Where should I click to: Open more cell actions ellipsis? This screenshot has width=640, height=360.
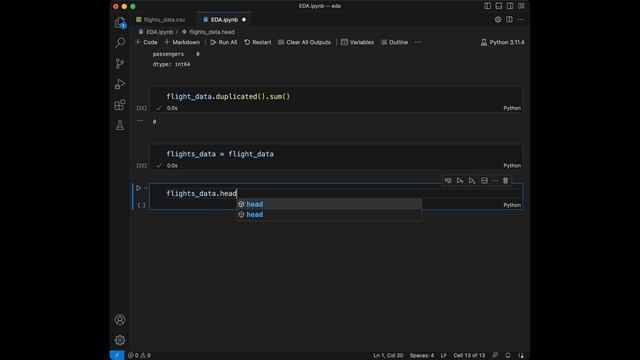495,180
